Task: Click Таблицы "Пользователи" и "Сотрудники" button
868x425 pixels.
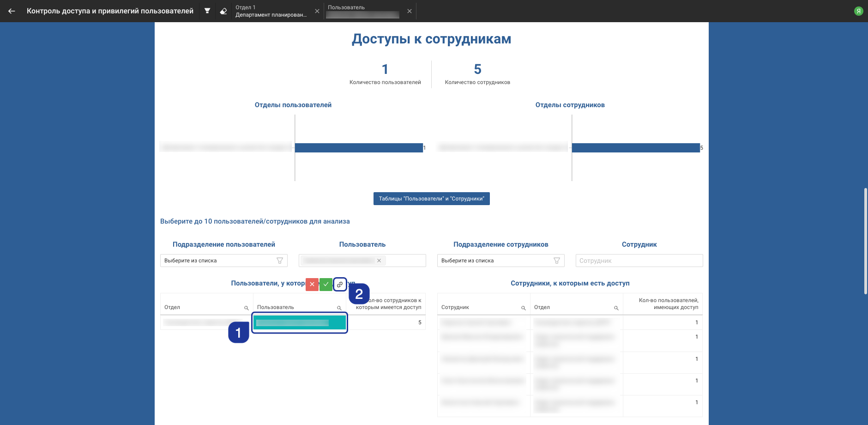Action: pyautogui.click(x=431, y=199)
